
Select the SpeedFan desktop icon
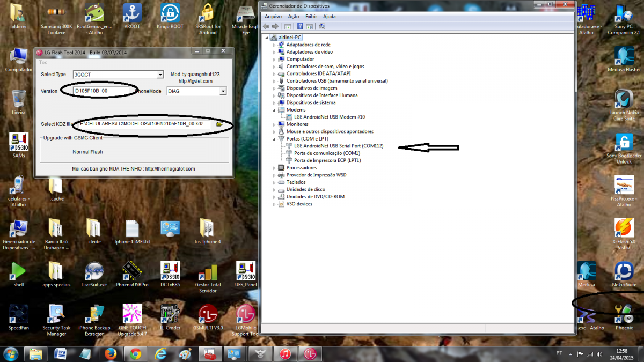pyautogui.click(x=19, y=317)
